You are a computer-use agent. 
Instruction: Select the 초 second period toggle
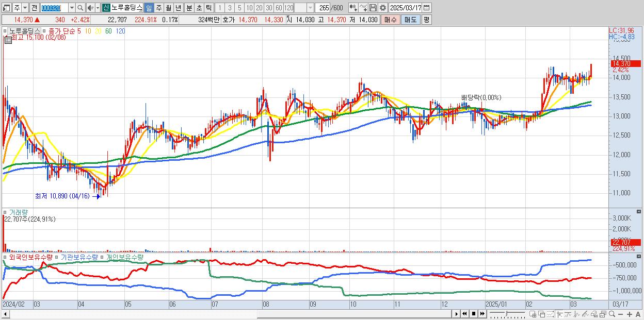tap(199, 8)
